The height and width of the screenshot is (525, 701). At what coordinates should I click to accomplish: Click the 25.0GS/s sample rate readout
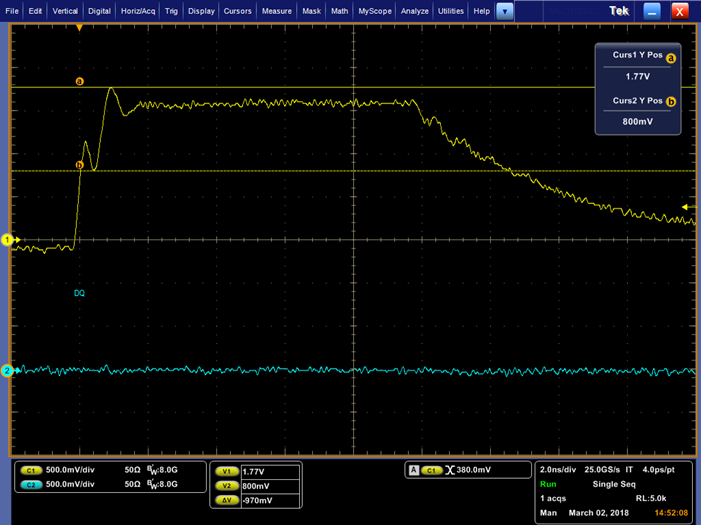click(602, 470)
